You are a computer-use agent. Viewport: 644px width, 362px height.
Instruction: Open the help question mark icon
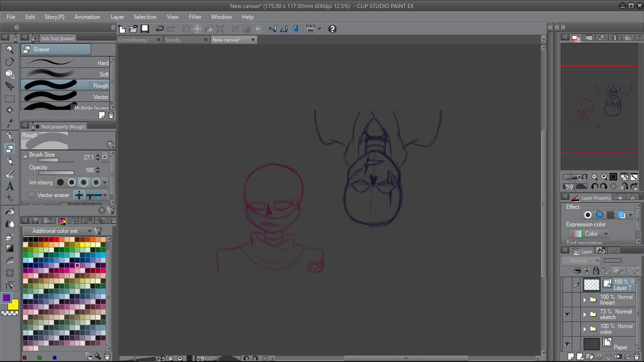(332, 29)
